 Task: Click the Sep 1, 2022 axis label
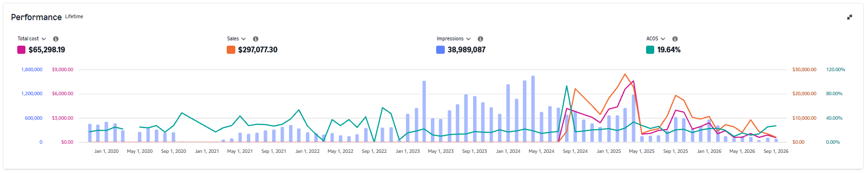374,151
